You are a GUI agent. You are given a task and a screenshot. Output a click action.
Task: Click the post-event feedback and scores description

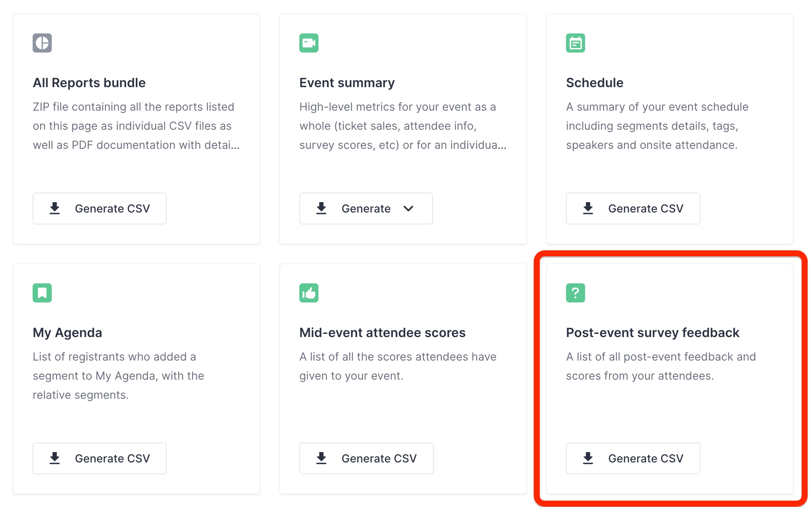661,366
